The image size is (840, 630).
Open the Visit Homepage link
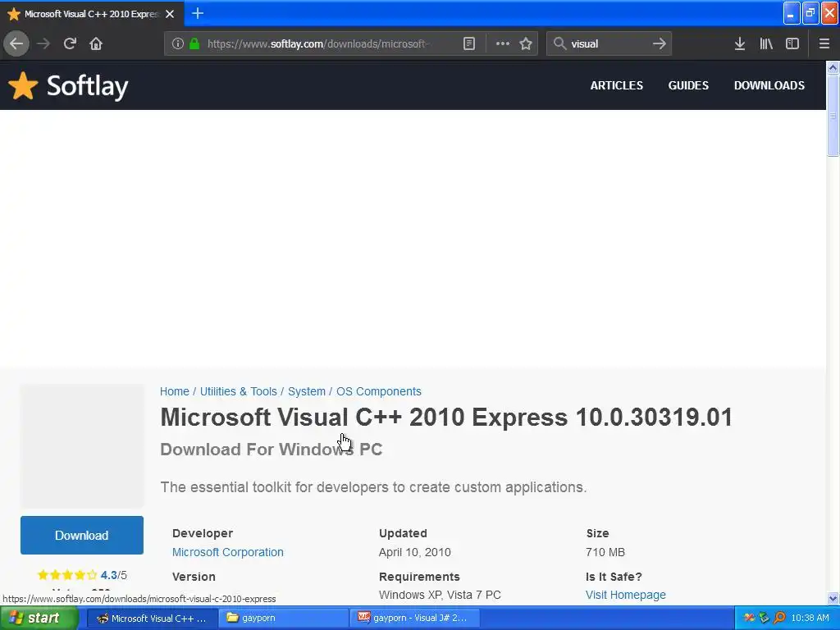(x=626, y=596)
